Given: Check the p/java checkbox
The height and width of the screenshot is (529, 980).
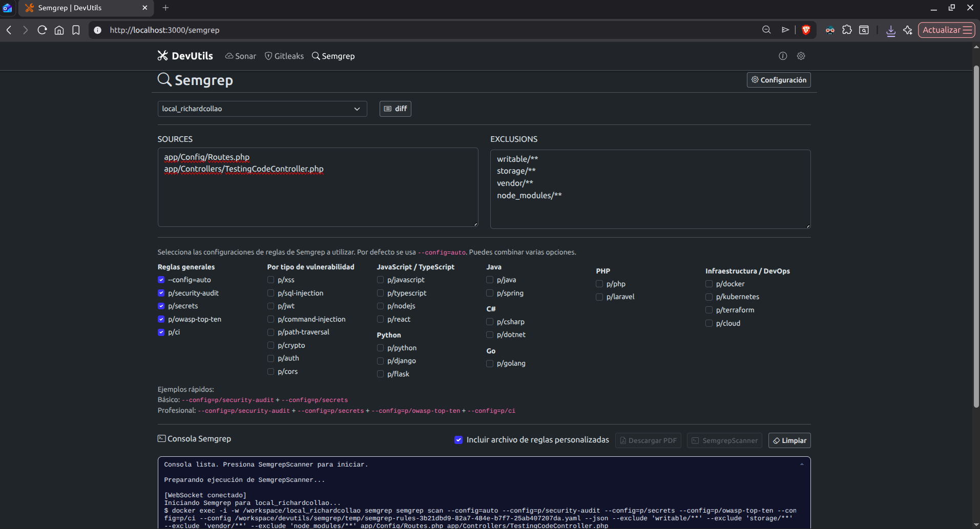Looking at the screenshot, I should click(490, 280).
